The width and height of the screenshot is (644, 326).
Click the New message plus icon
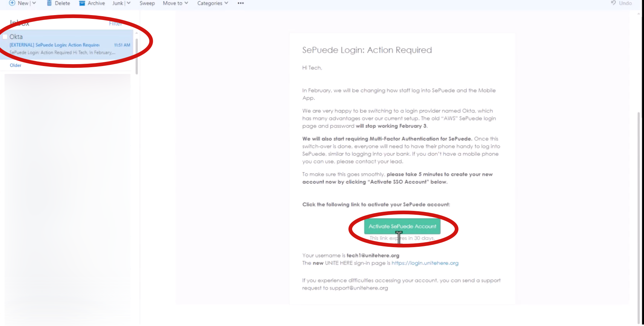12,3
